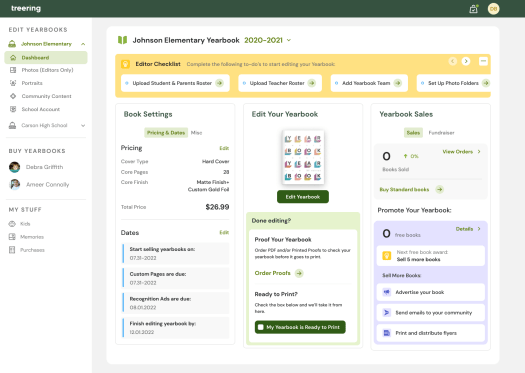Click the arrow icon beside Order Proofs
Screen dimensions: 525x373
[x=299, y=273]
